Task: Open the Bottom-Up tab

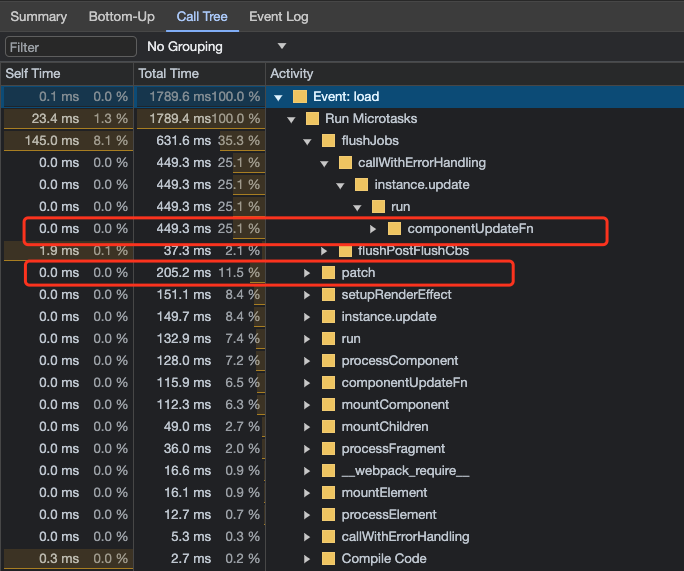Action: 122,17
